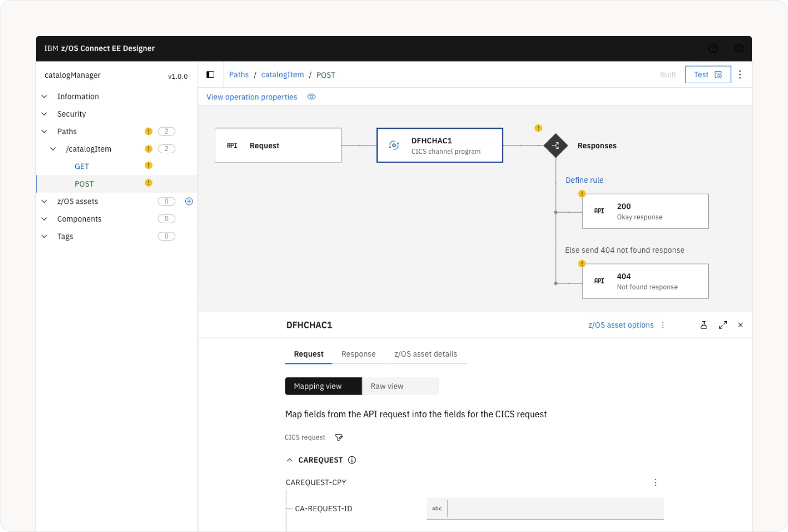
Task: Select the Request node on canvas
Action: [x=278, y=145]
